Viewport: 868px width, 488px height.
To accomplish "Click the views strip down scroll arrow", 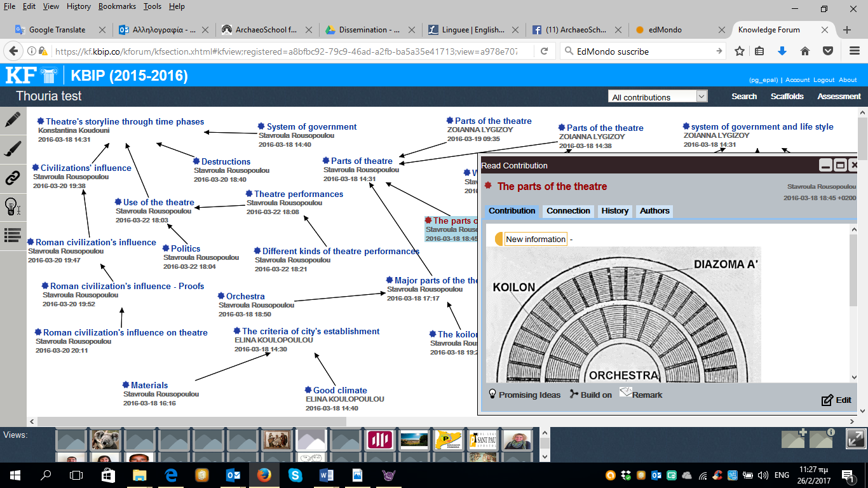I will tap(545, 456).
